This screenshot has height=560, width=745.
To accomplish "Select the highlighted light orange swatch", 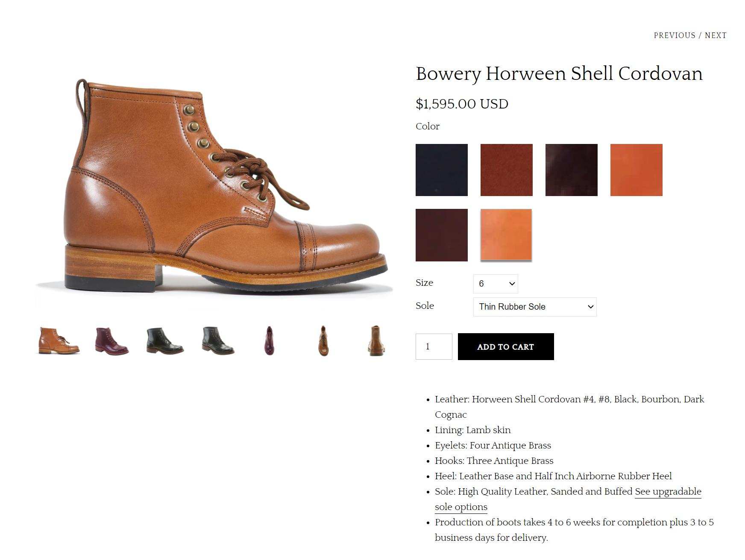I will pos(506,235).
